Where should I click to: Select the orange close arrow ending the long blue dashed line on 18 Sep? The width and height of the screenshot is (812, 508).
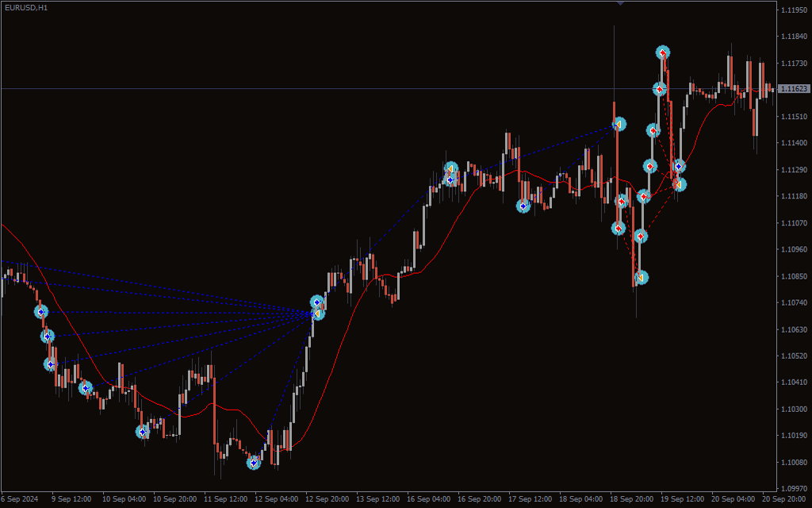tap(619, 124)
